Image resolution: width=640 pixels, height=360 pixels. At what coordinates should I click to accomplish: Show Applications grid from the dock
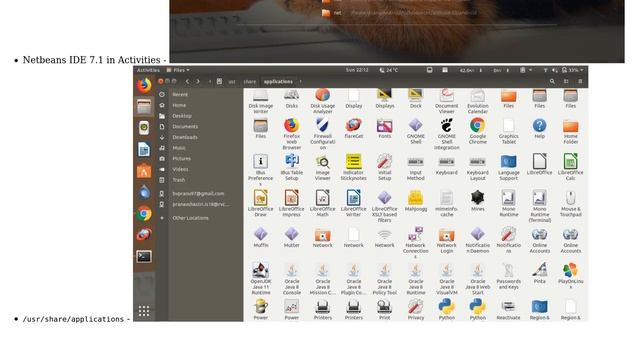(x=144, y=311)
